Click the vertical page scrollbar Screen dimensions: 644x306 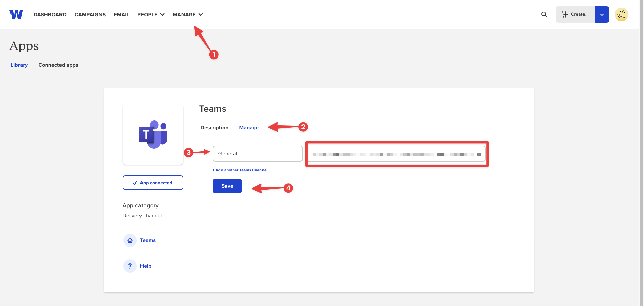tap(641, 153)
